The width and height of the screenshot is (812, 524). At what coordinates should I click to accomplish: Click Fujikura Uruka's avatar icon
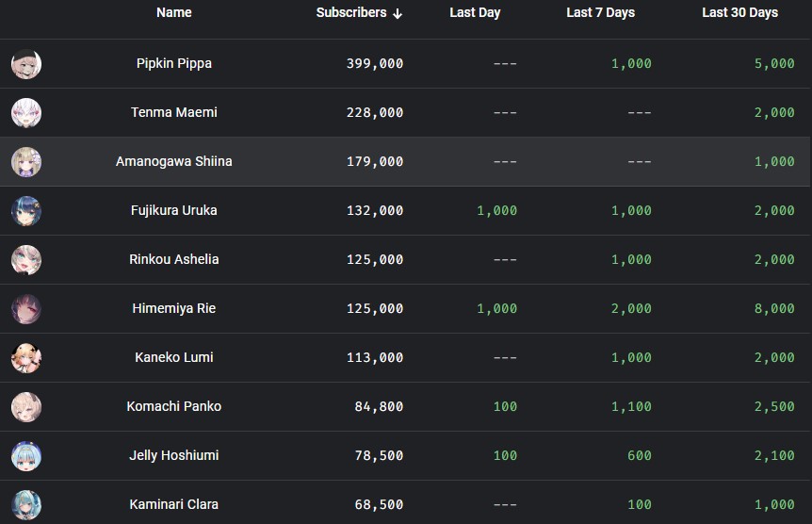[26, 211]
